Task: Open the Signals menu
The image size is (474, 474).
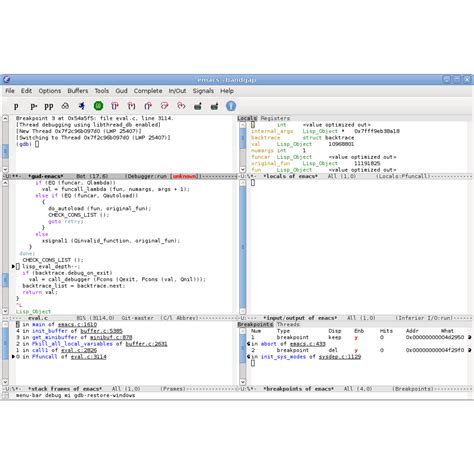Action: [x=203, y=91]
